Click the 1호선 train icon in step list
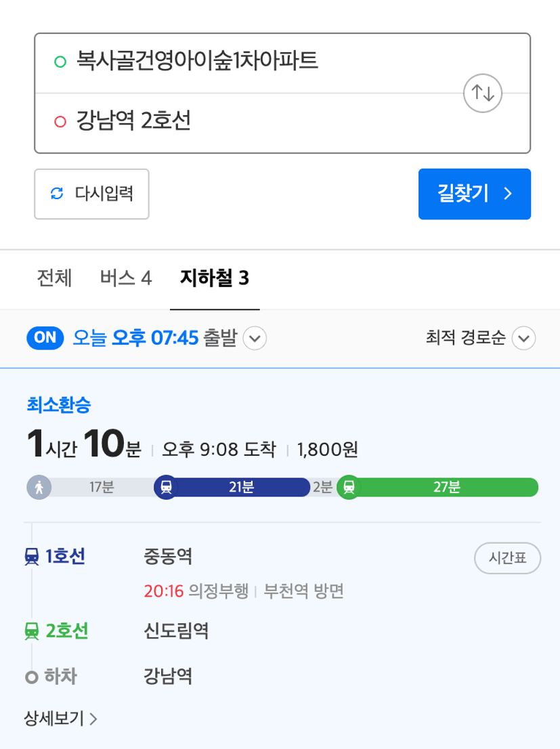Viewport: 560px width, 749px height. click(32, 557)
